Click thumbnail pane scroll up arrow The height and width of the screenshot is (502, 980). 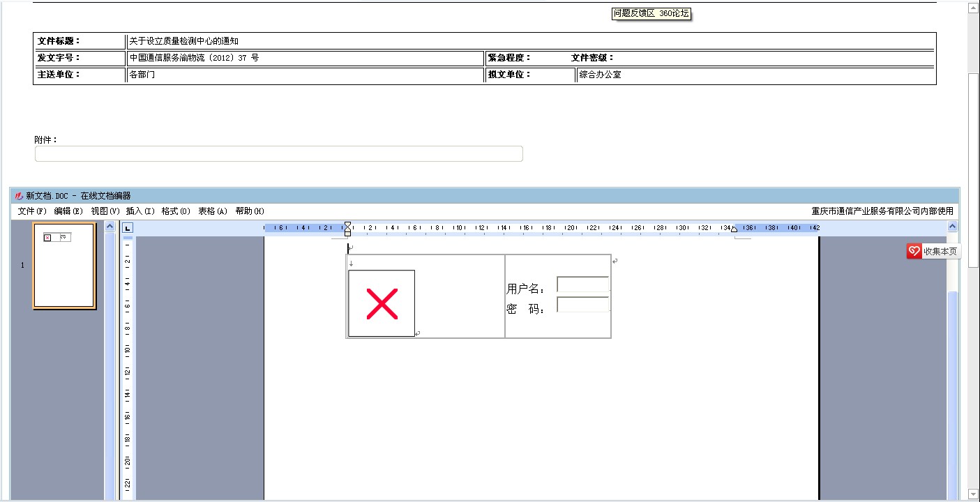[110, 227]
